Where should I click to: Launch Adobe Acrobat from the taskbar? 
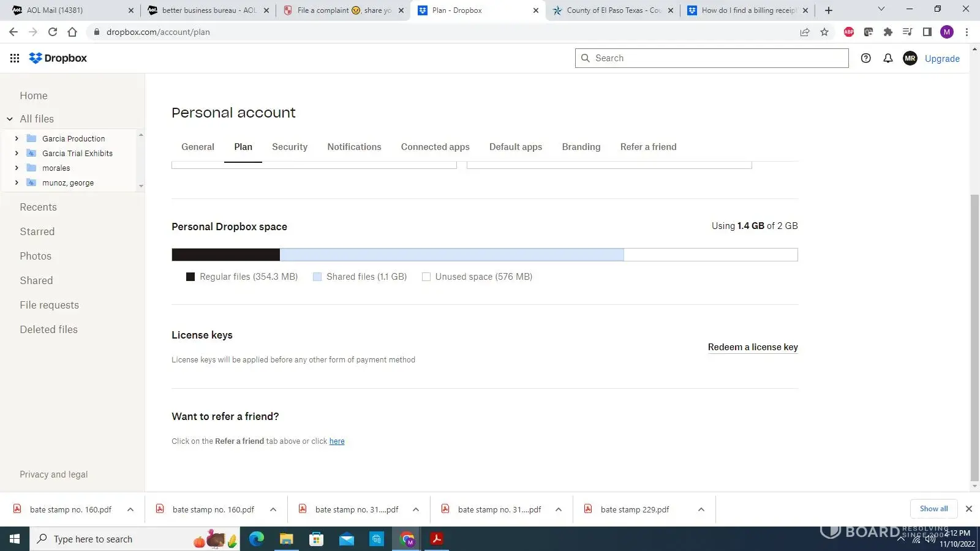[437, 539]
